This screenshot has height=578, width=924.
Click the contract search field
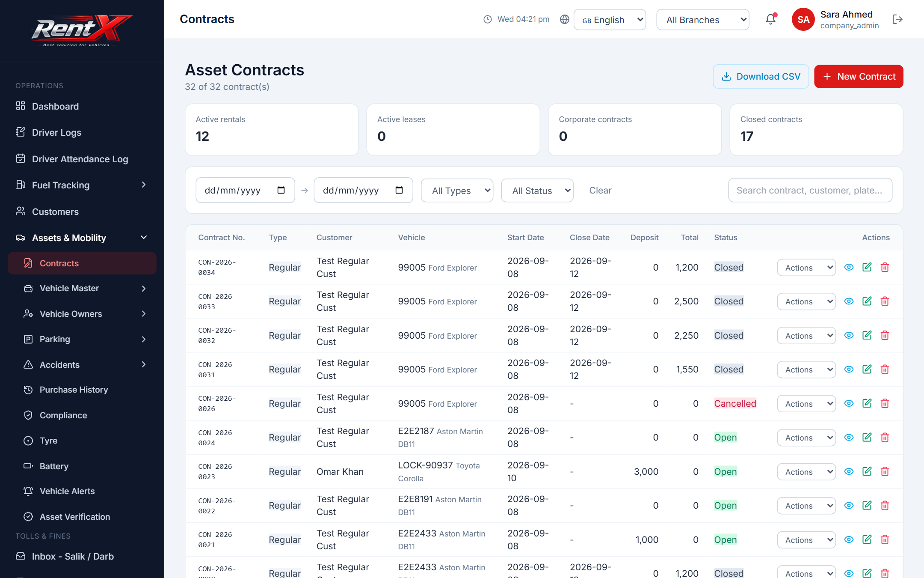click(x=810, y=190)
